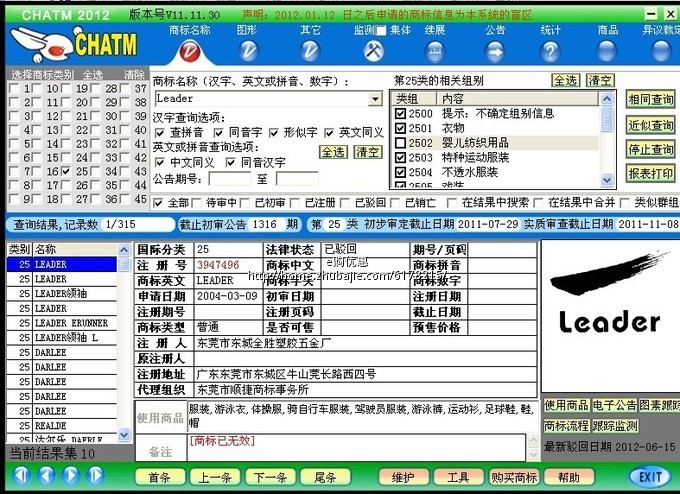The width and height of the screenshot is (680, 494).
Task: Open the 商品 round icon
Action: point(607,51)
